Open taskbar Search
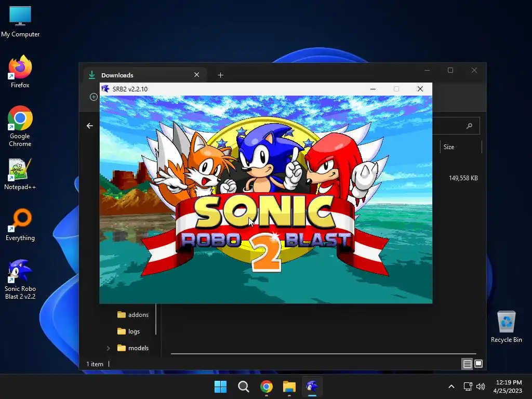This screenshot has width=532, height=399. point(243,387)
